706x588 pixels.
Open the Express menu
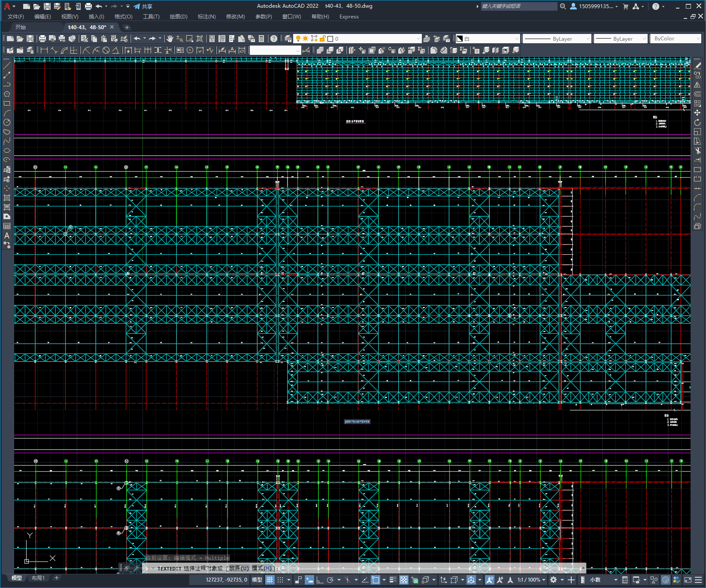(x=349, y=17)
